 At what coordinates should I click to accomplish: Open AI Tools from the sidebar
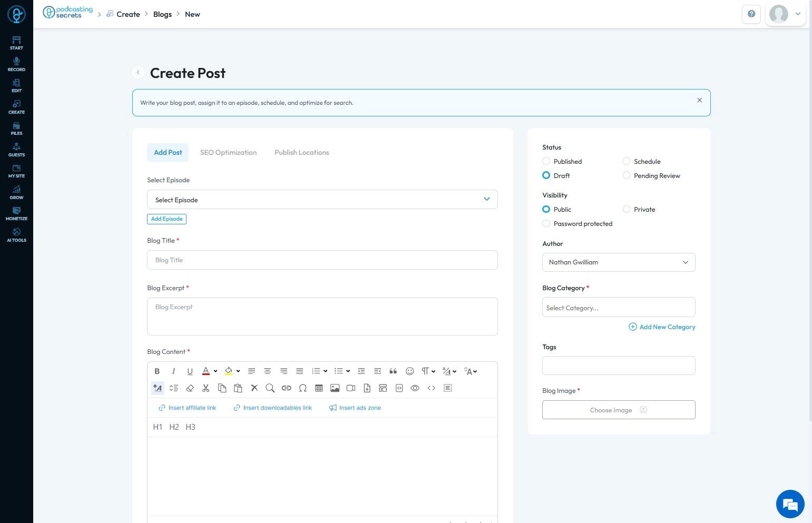coord(16,235)
